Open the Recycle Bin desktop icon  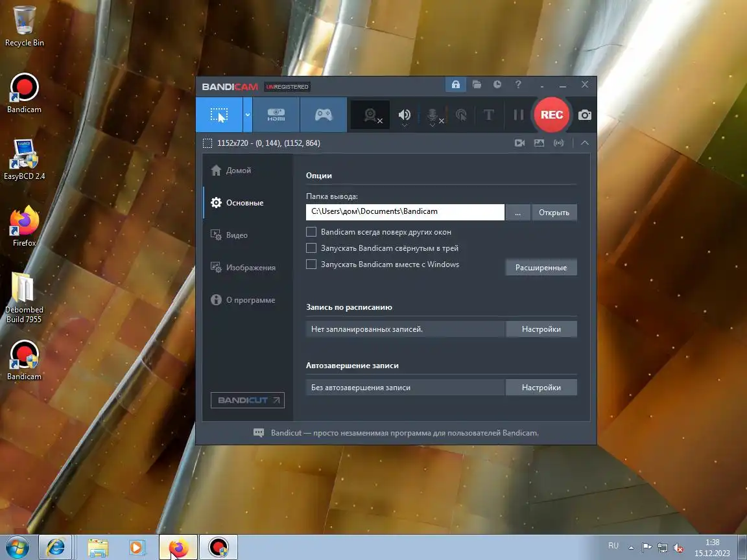click(24, 27)
